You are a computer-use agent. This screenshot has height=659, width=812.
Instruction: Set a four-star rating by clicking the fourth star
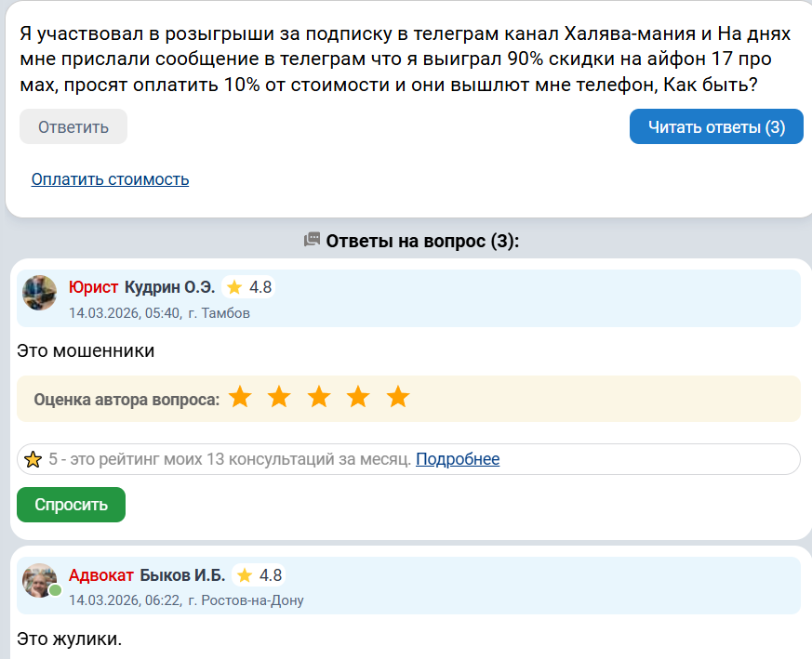tap(358, 398)
